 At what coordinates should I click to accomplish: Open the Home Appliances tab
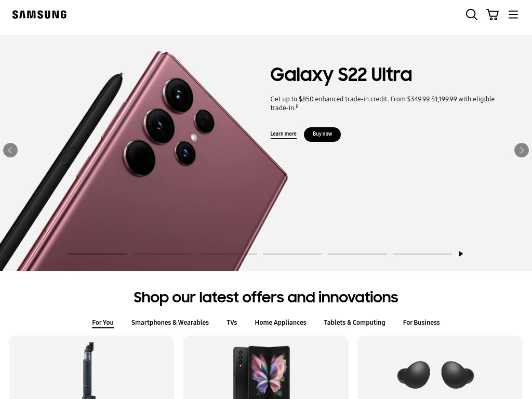pyautogui.click(x=281, y=323)
